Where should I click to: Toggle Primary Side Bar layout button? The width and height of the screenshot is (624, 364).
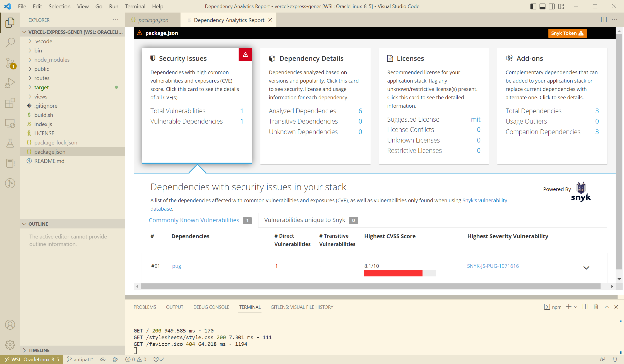[533, 6]
